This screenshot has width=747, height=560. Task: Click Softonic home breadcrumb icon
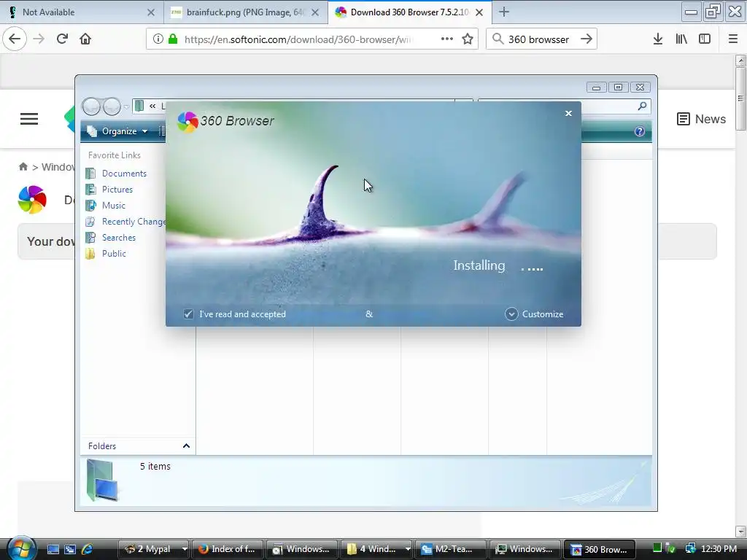(23, 167)
